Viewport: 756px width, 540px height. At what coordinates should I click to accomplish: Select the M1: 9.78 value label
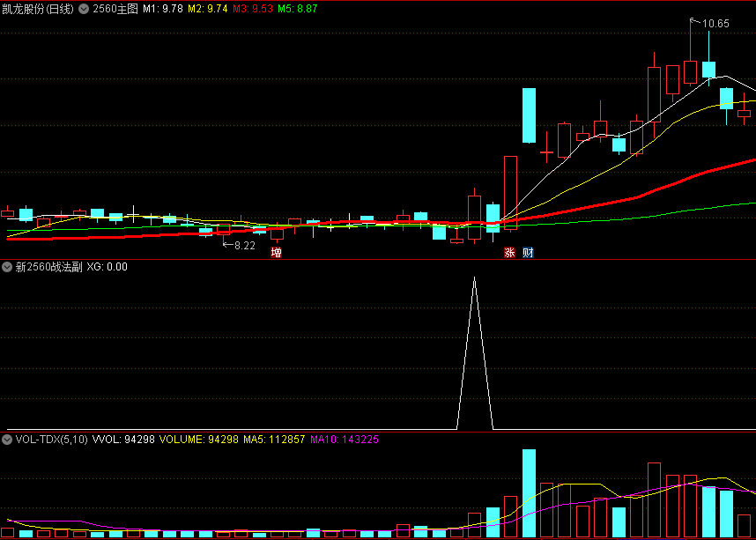(162, 9)
